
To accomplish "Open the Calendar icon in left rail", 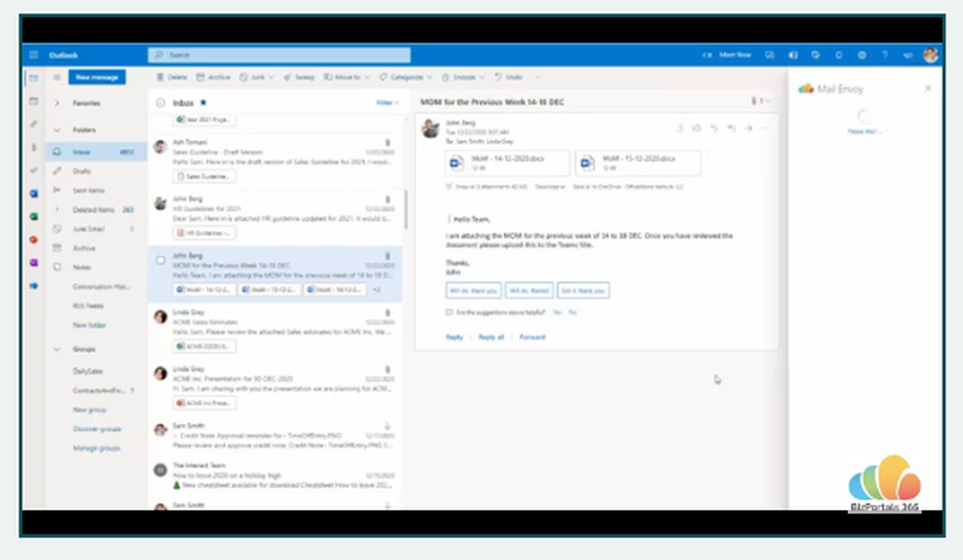I will (34, 101).
